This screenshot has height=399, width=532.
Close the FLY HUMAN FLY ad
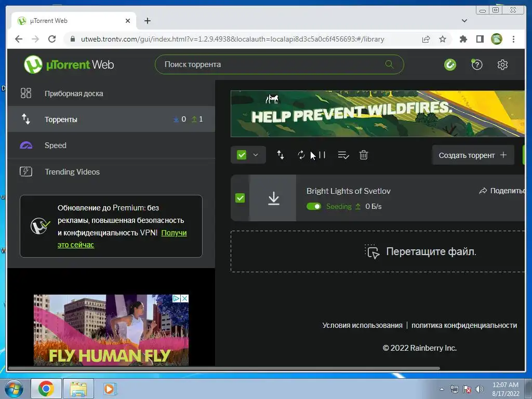184,299
